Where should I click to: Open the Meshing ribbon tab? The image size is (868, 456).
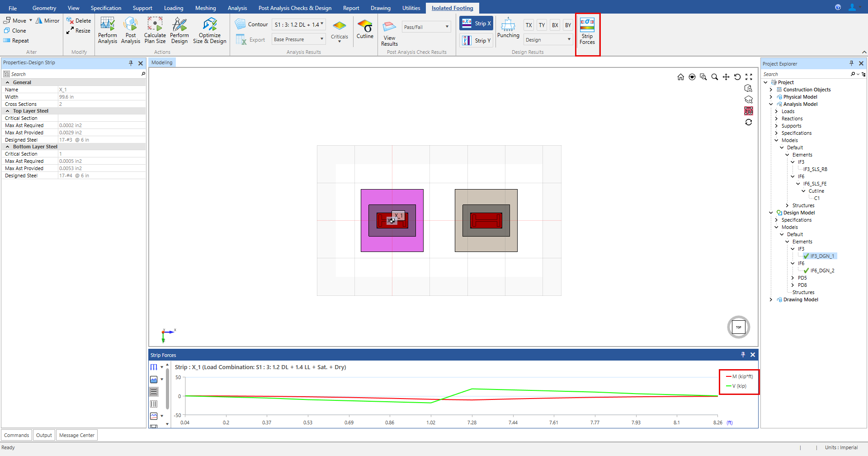pos(206,8)
